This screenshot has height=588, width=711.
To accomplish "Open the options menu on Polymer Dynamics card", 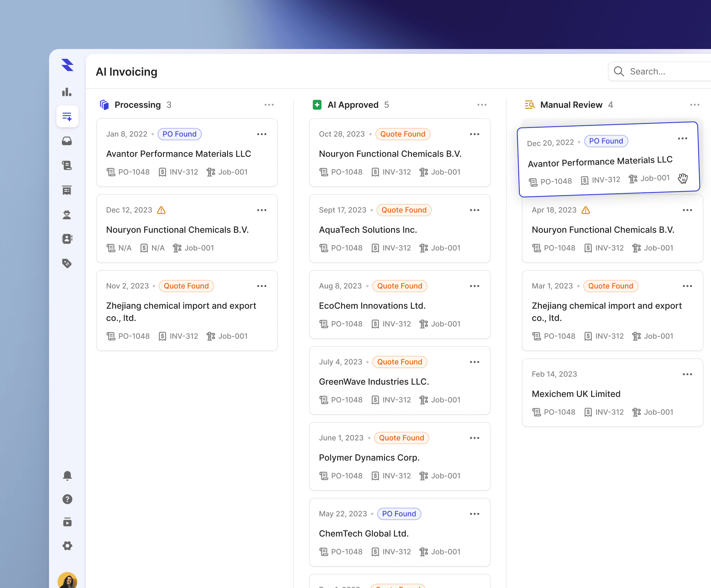I will click(x=475, y=438).
